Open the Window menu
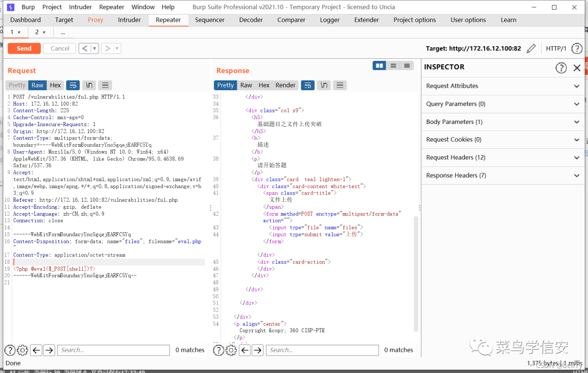588x373 pixels. [x=143, y=7]
